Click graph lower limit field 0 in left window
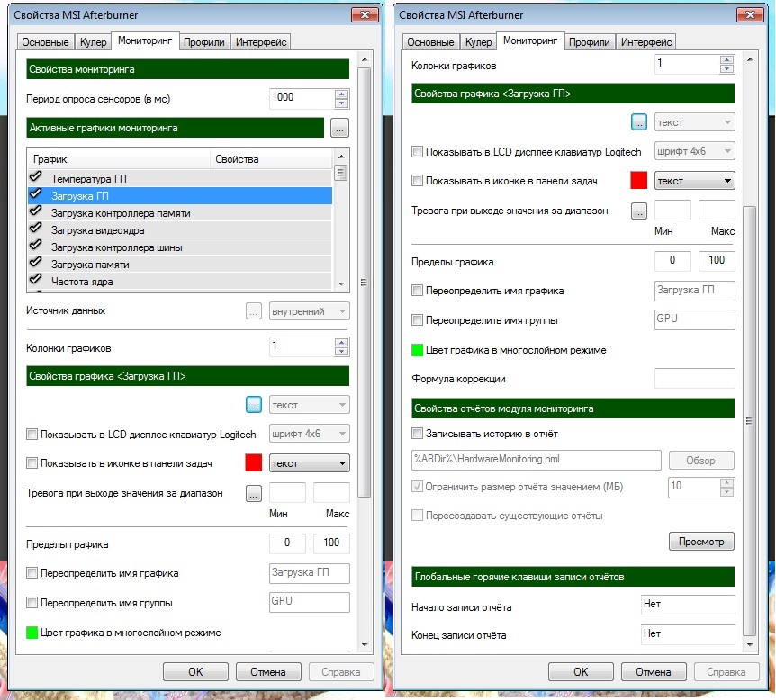The height and width of the screenshot is (700, 776). tap(287, 543)
